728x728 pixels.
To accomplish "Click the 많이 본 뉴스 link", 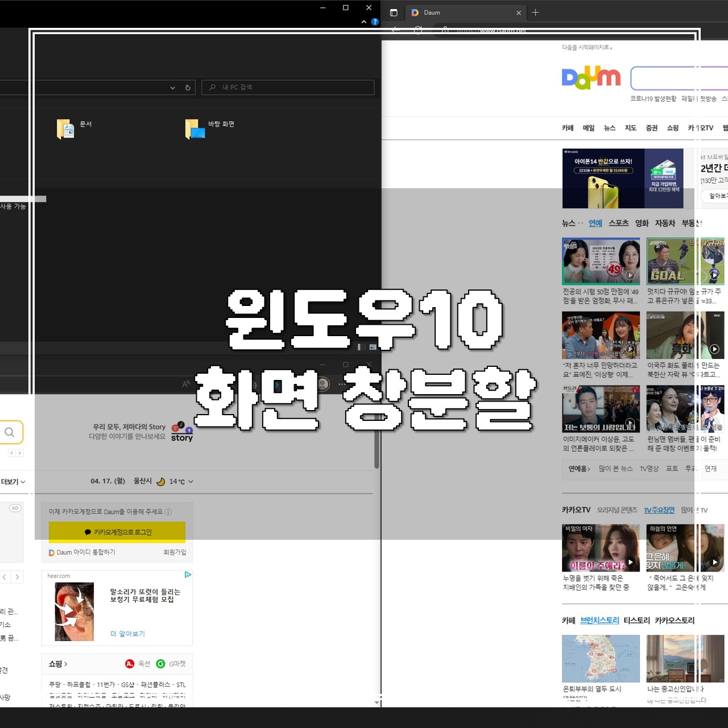I will tap(616, 469).
